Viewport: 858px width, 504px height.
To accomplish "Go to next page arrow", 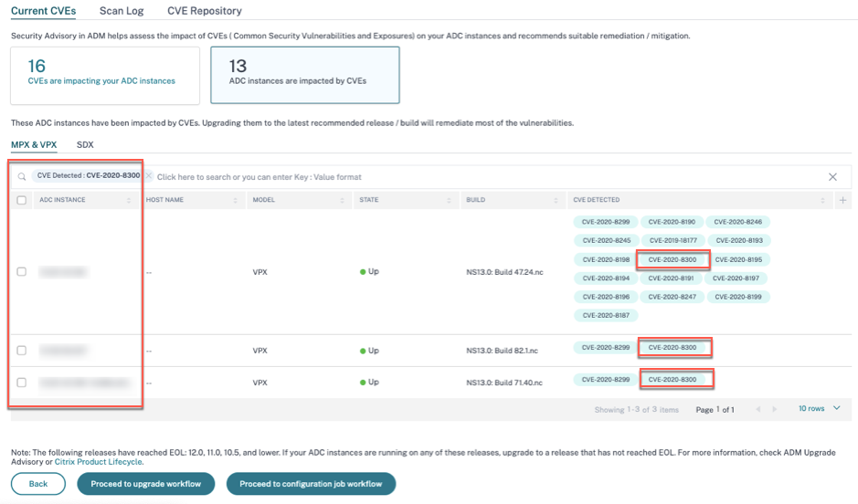I will click(x=774, y=409).
